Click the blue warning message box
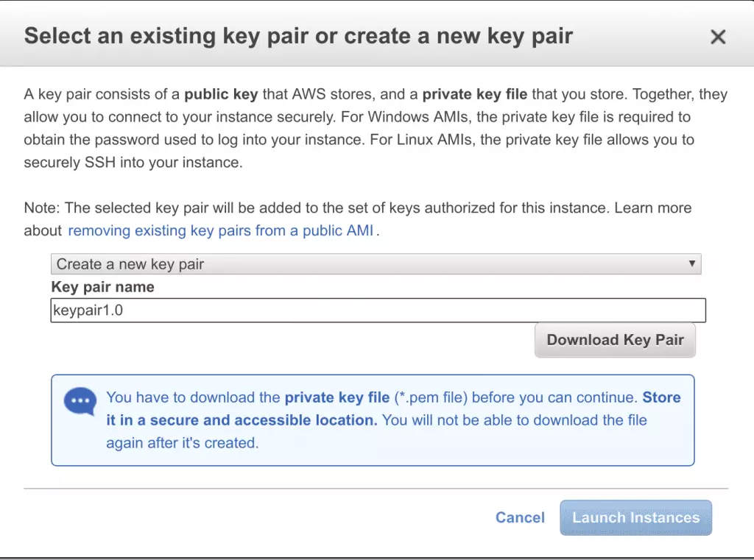The image size is (754, 560). (373, 420)
